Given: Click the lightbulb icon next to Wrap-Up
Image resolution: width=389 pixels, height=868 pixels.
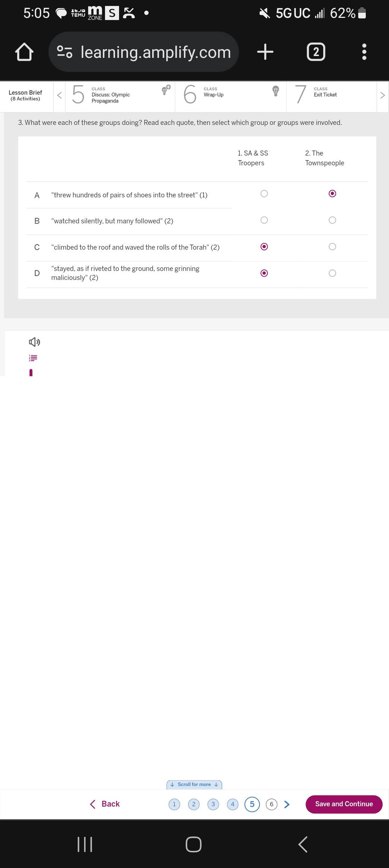Looking at the screenshot, I should tap(276, 91).
